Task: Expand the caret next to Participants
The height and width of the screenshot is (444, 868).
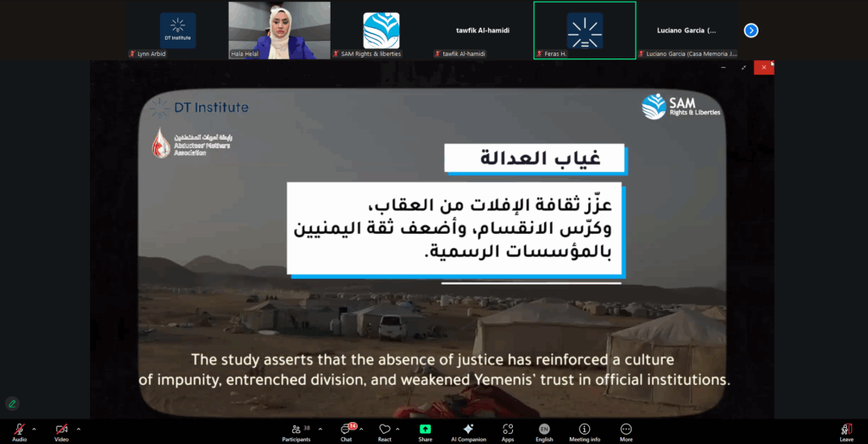Action: point(320,429)
